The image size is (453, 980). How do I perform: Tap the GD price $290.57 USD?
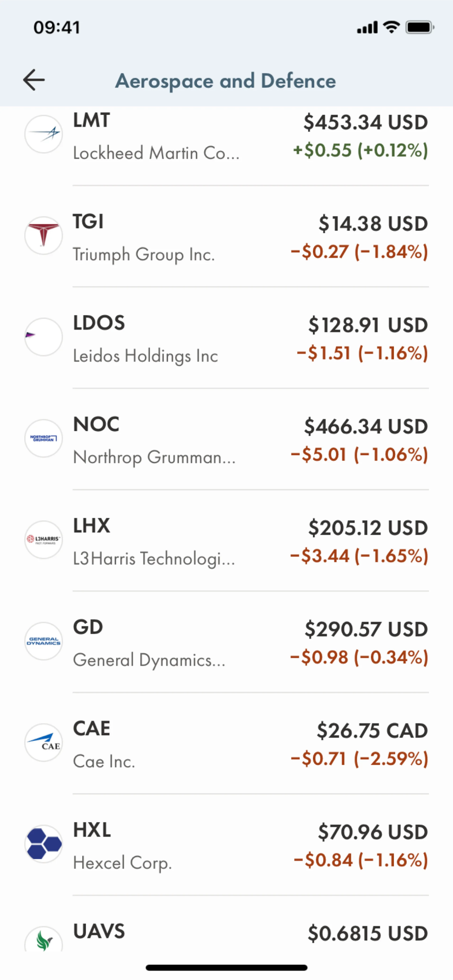(366, 629)
